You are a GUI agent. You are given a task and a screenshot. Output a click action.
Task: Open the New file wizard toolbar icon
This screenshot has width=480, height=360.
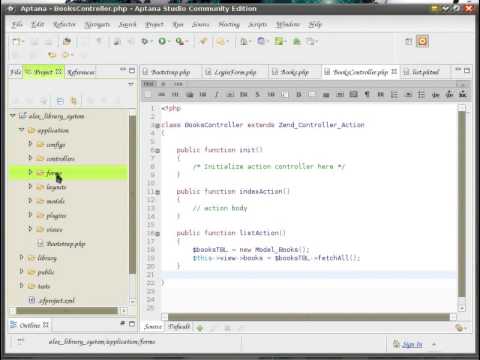pyautogui.click(x=16, y=42)
